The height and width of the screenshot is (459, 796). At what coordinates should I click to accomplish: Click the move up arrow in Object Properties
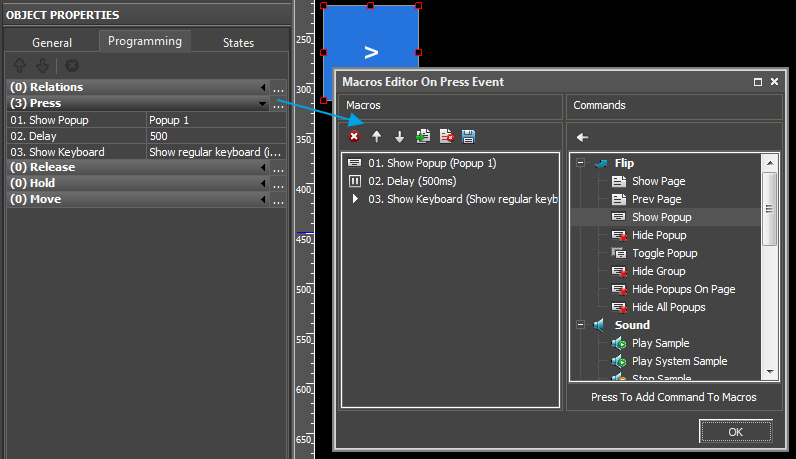click(x=19, y=65)
